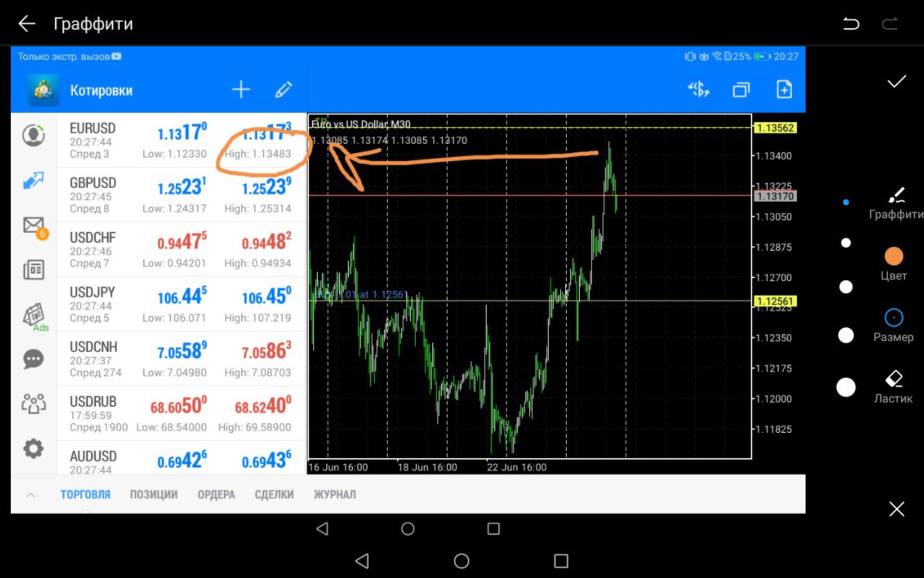The height and width of the screenshot is (578, 924).
Task: Open the account profile icon in the sidebar
Action: click(33, 135)
